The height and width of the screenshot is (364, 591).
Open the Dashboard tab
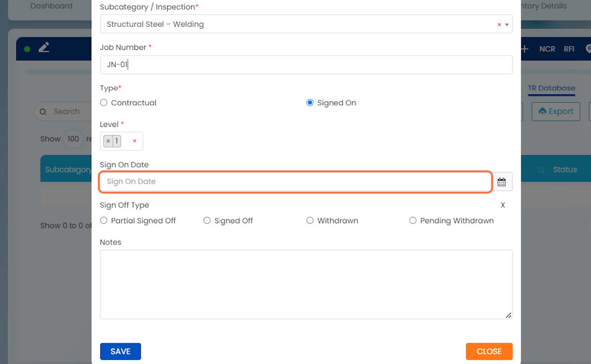tap(51, 6)
